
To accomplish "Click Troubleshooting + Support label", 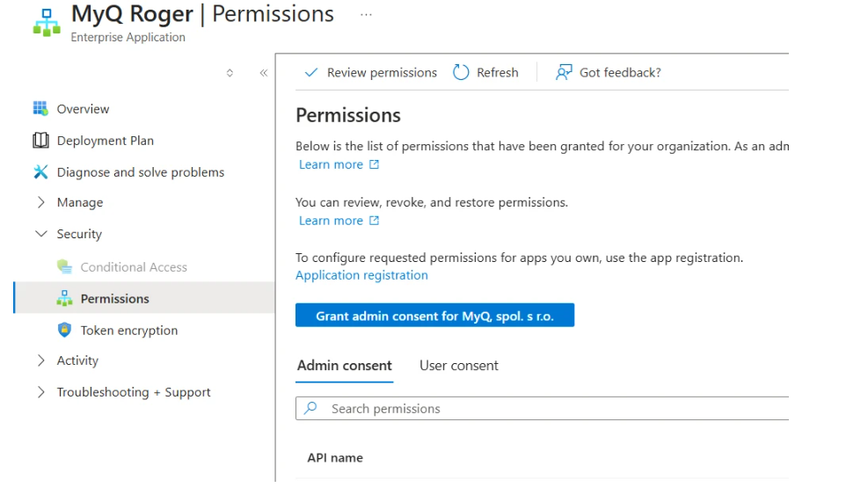I will pos(134,392).
